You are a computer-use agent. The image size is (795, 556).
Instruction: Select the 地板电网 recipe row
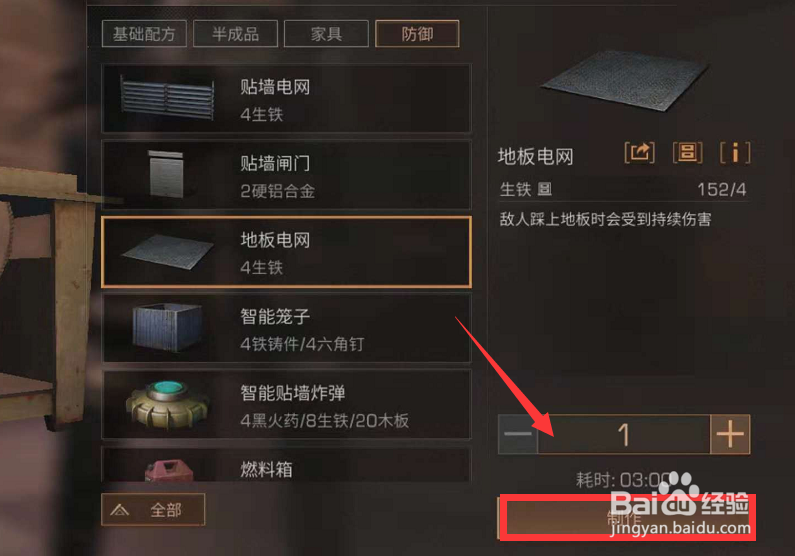pos(286,252)
